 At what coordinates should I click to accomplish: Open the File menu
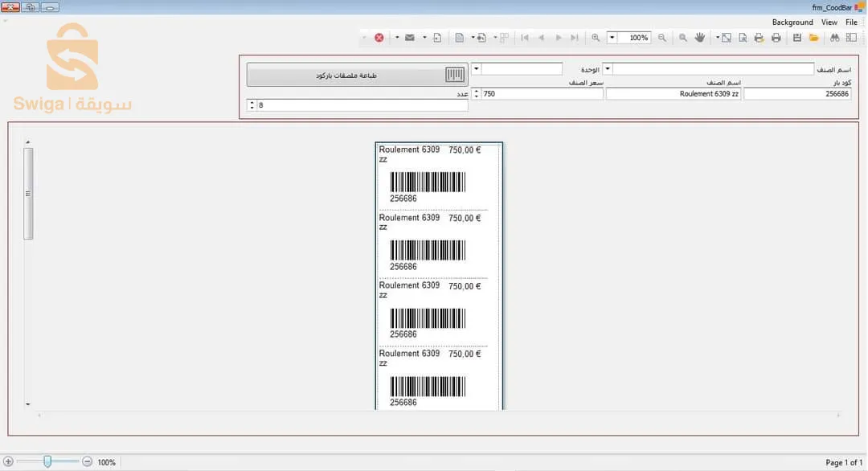(x=851, y=23)
